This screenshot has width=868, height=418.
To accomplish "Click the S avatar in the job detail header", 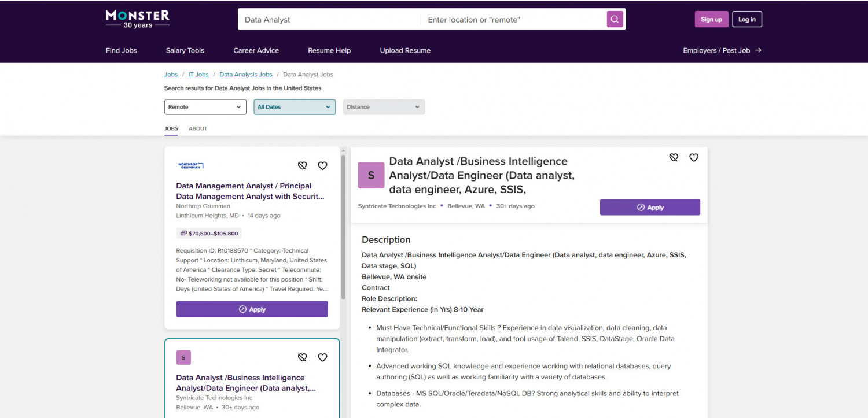I will [x=371, y=175].
